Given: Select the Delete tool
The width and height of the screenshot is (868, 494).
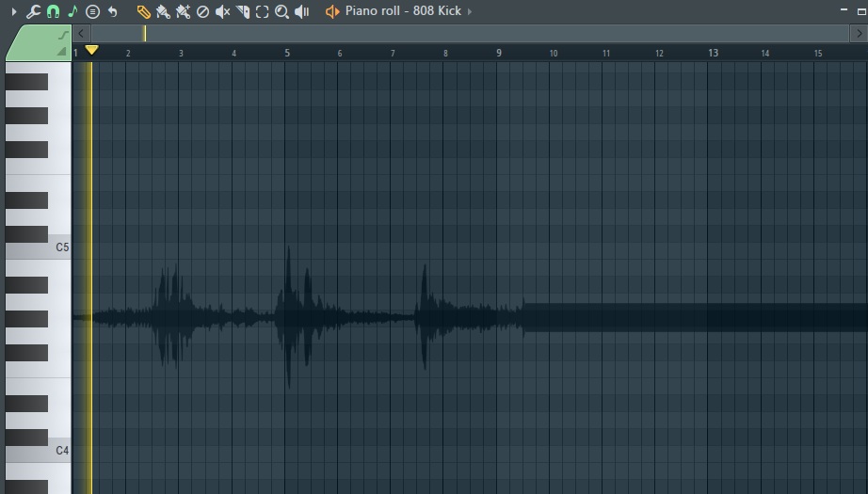Looking at the screenshot, I should [202, 11].
